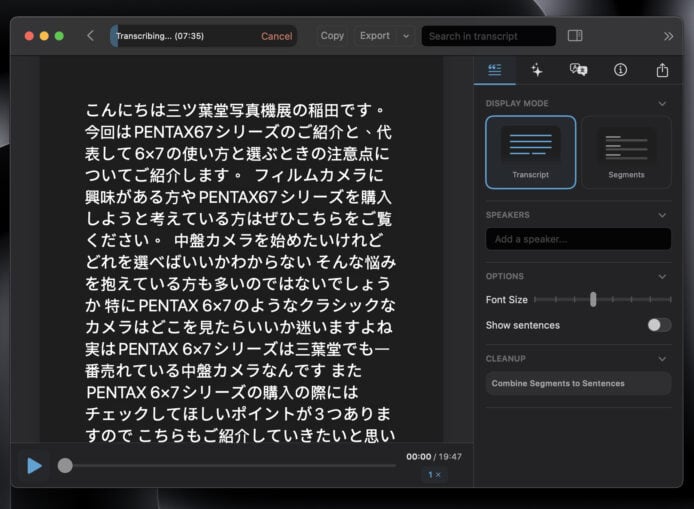This screenshot has width=694, height=509.
Task: Open the AI sparkle tab
Action: pos(537,70)
